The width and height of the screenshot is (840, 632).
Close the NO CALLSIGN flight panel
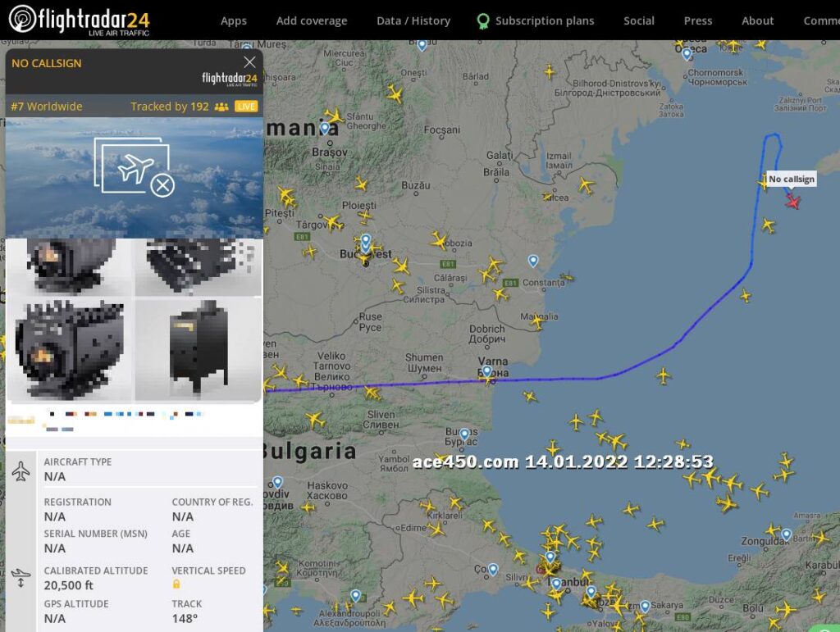coord(249,62)
